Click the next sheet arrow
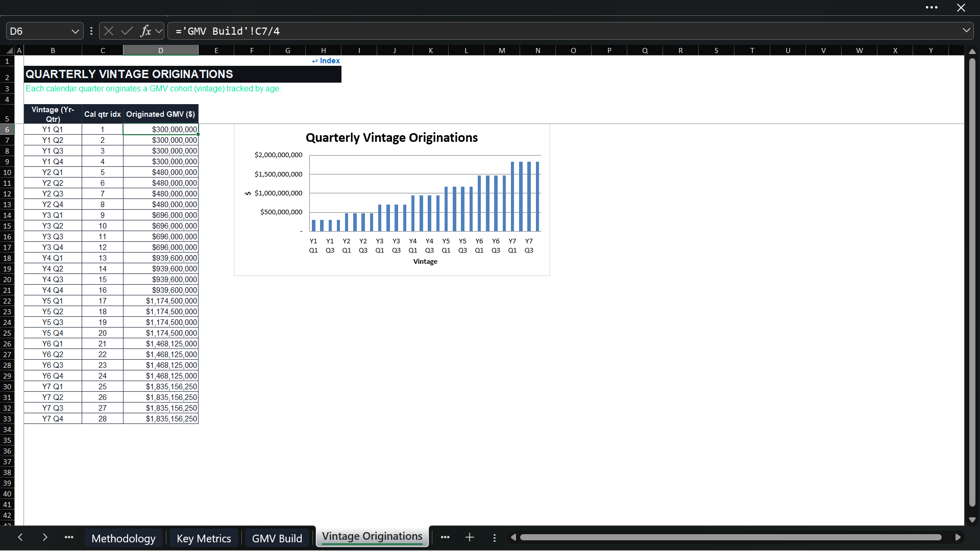 click(x=45, y=537)
